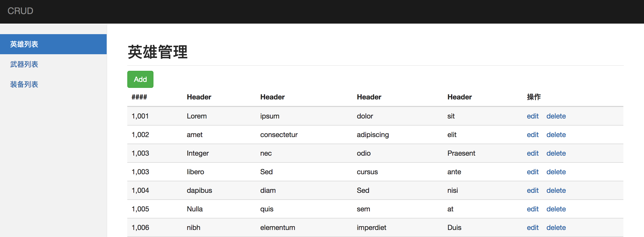Delete the row with Lorem
The height and width of the screenshot is (237, 644).
click(556, 116)
